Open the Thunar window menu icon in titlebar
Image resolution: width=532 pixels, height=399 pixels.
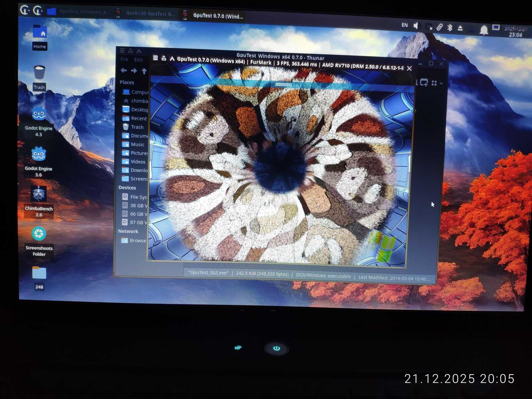pos(122,51)
